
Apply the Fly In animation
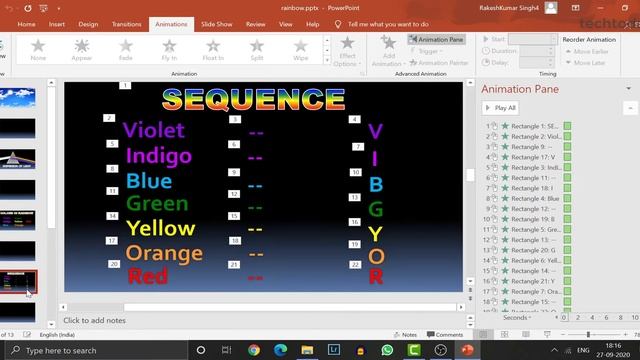(x=169, y=50)
